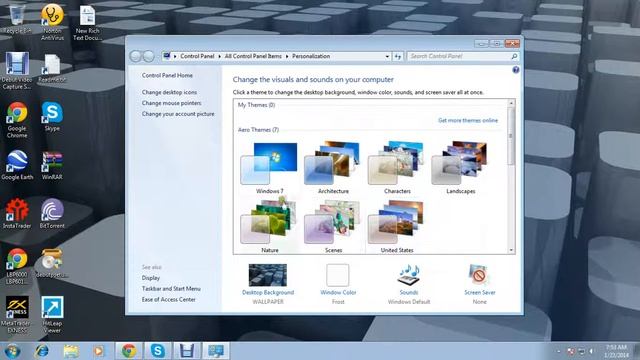Open MetaTrader EXNESS desktop shortcut
640x360 pixels.
point(17,315)
